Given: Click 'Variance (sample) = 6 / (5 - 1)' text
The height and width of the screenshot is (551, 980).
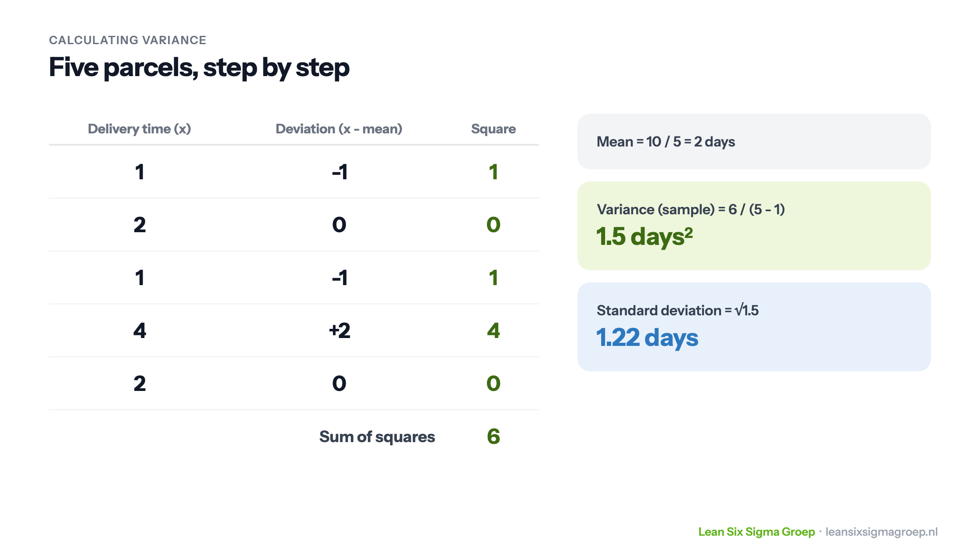Looking at the screenshot, I should (691, 209).
